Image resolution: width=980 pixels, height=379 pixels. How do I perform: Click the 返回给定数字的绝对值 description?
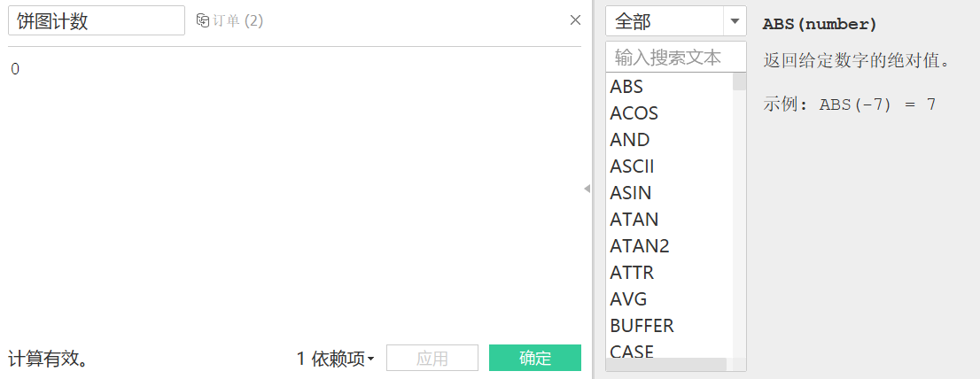857,61
